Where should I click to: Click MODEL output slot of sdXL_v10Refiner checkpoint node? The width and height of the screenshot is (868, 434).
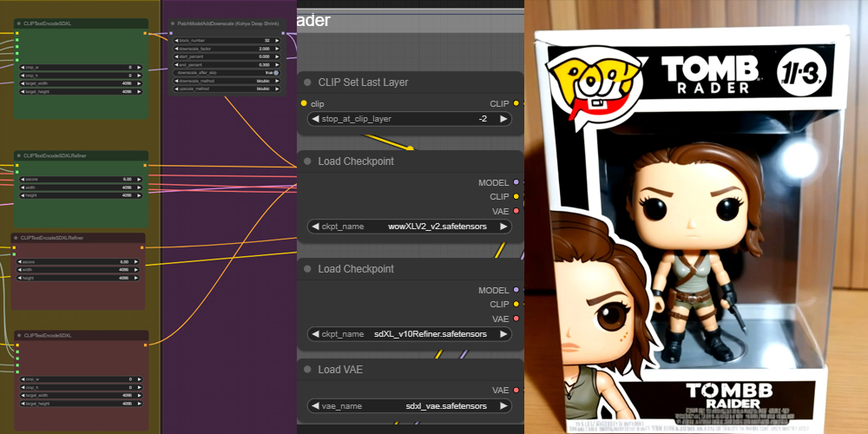click(x=516, y=290)
